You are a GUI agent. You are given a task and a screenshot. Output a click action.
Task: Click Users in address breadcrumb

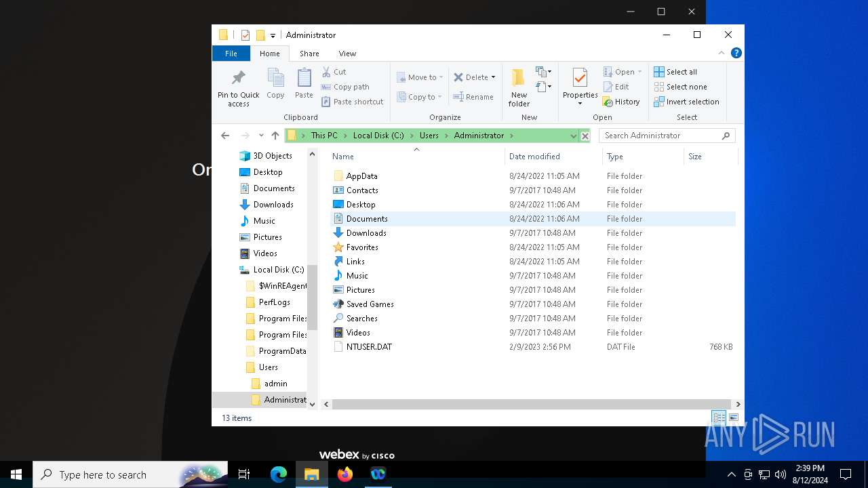(x=429, y=136)
